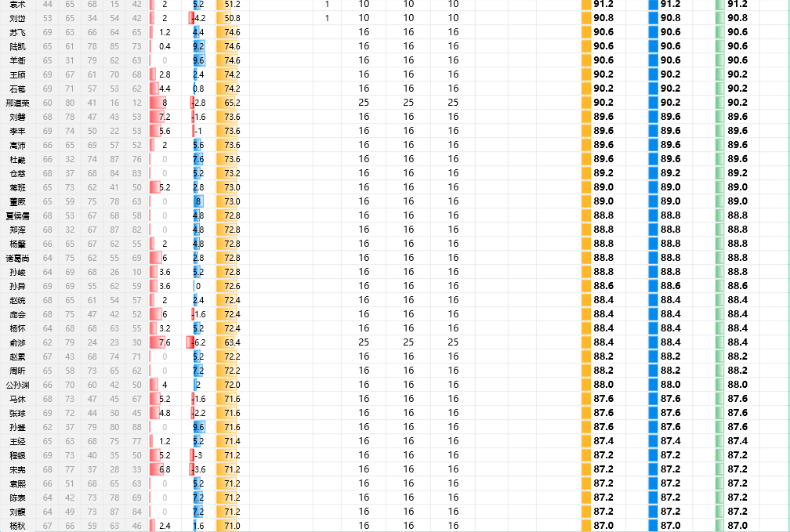Select the -2.2 cell in 张球's row

coord(197,413)
